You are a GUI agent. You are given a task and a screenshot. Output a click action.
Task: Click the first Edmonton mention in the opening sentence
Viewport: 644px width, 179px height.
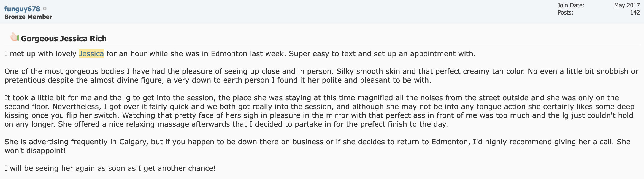coord(229,53)
